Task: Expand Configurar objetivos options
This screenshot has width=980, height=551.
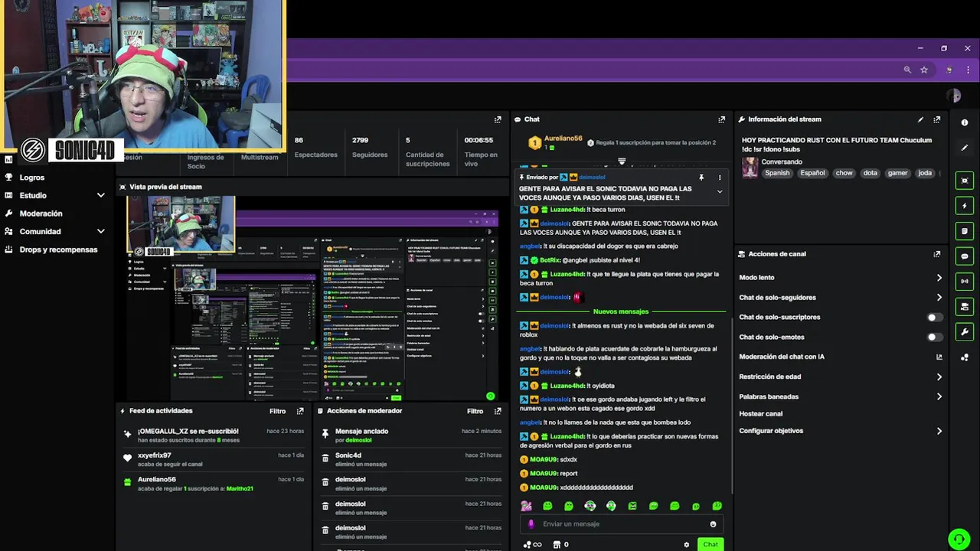Action: (x=939, y=431)
